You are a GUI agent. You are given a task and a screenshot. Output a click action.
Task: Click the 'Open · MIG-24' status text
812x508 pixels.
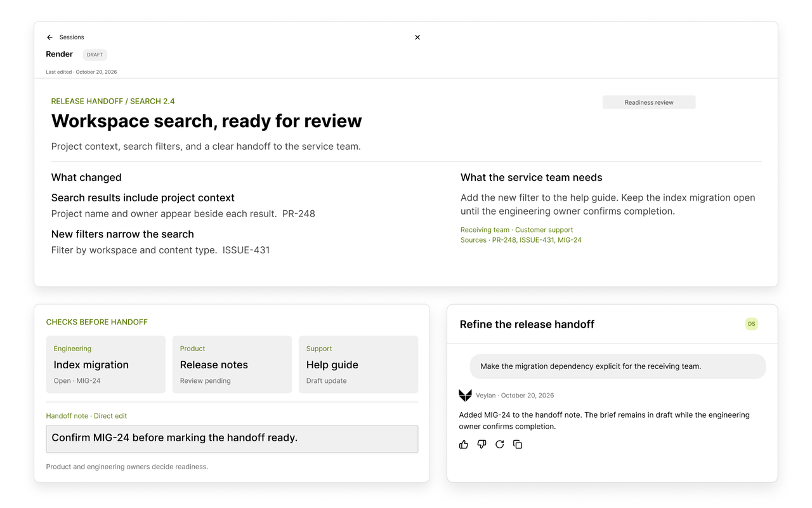[77, 381]
